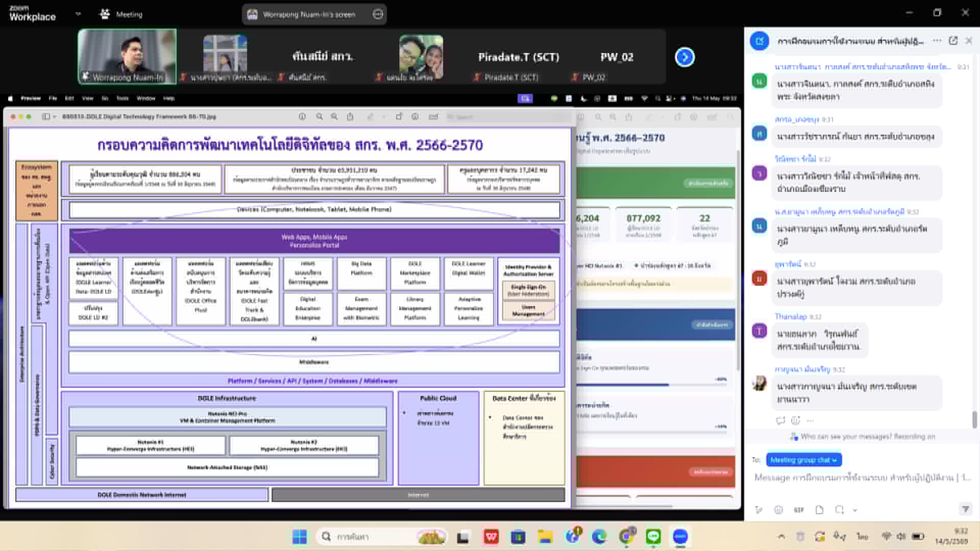Open the emoji picker in chat composer
Image resolution: width=980 pixels, height=551 pixels.
778,510
